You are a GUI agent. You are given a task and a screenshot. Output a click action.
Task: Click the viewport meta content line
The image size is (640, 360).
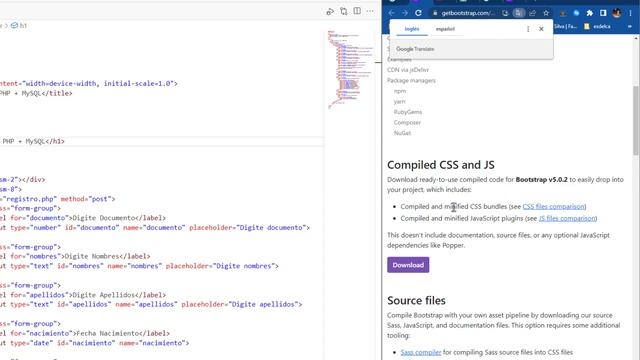click(x=89, y=83)
